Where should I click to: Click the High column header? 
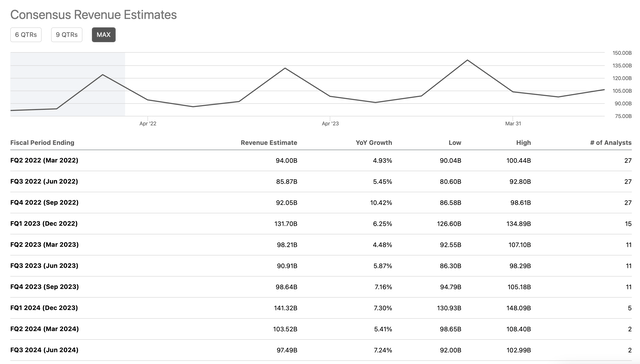click(523, 142)
